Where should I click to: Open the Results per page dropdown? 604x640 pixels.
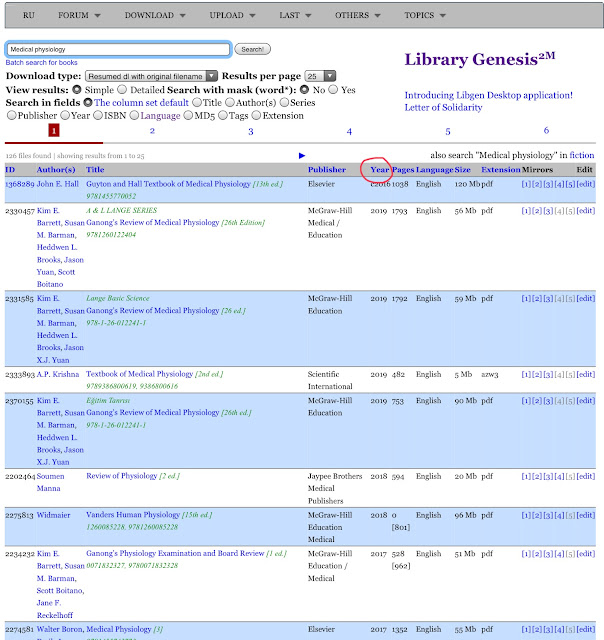tap(320, 76)
